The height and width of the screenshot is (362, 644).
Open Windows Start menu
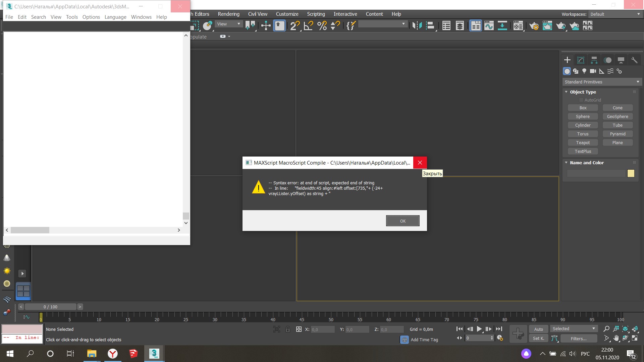(10, 354)
